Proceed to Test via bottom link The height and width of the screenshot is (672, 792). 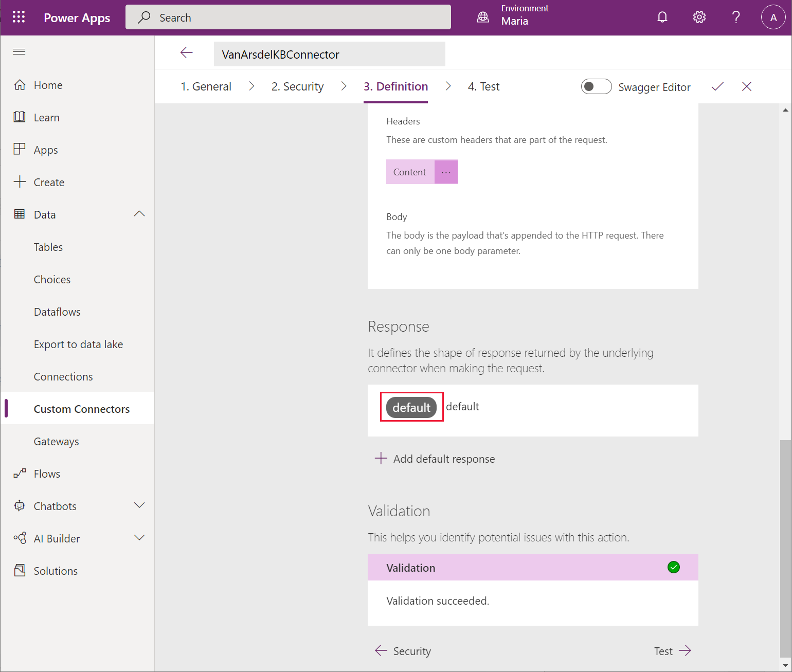pos(673,651)
